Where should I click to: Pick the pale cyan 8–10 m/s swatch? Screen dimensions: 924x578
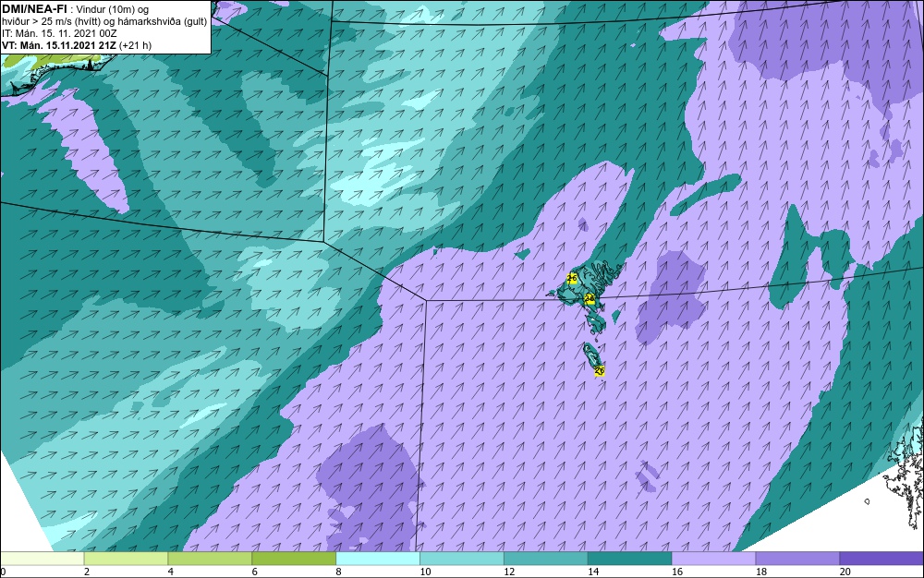[378, 558]
